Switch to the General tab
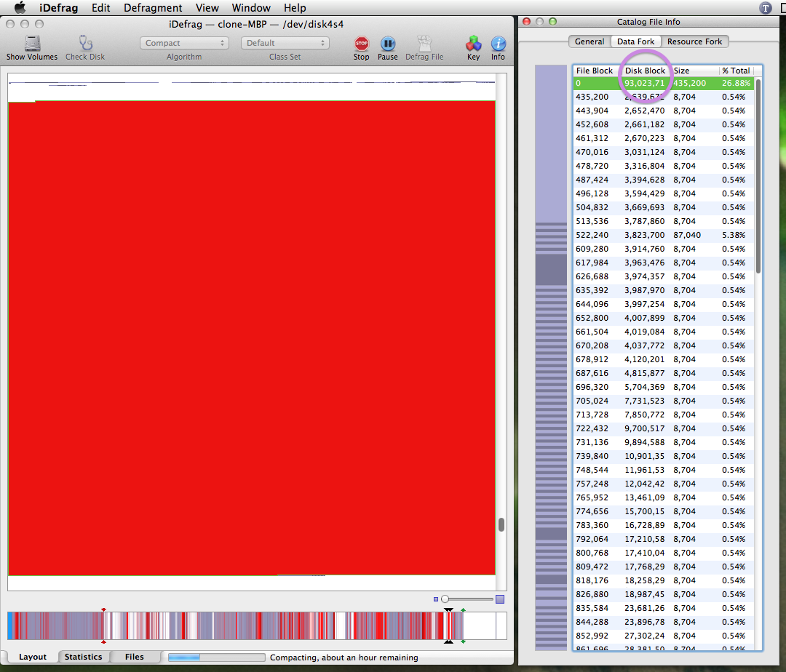 click(x=589, y=41)
